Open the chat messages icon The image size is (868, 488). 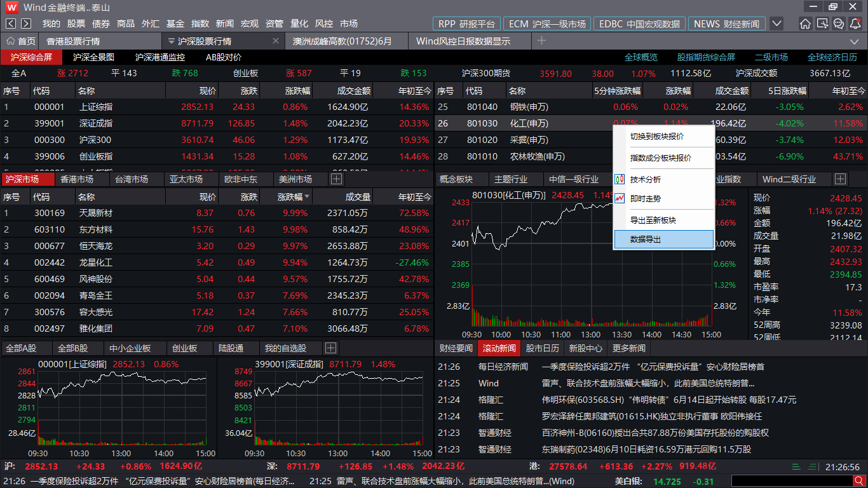839,24
